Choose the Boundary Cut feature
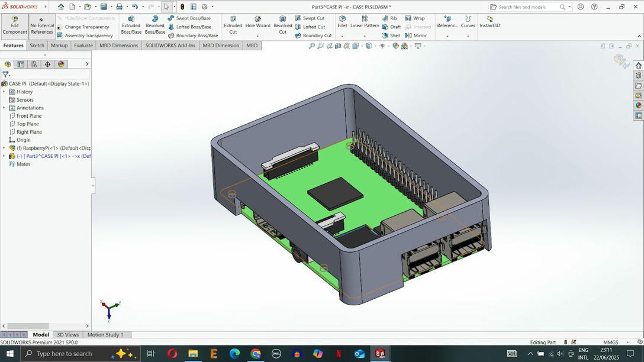Image resolution: width=644 pixels, height=362 pixels. (313, 35)
